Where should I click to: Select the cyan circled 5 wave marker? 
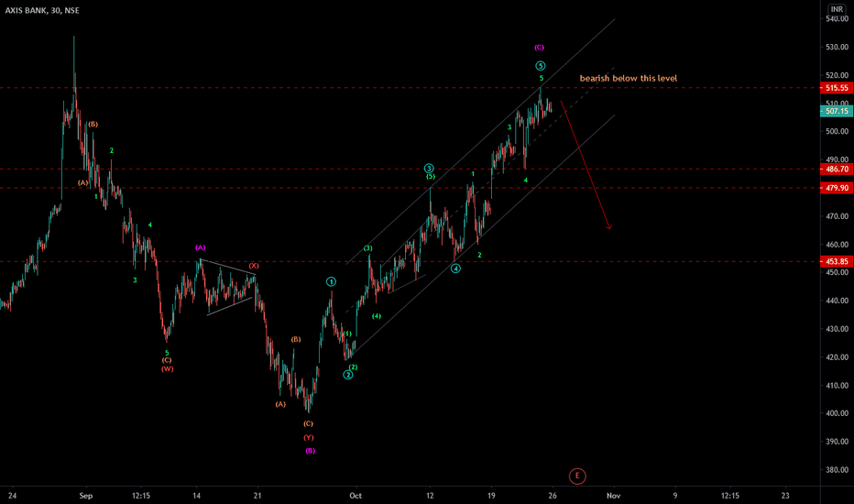(x=541, y=66)
